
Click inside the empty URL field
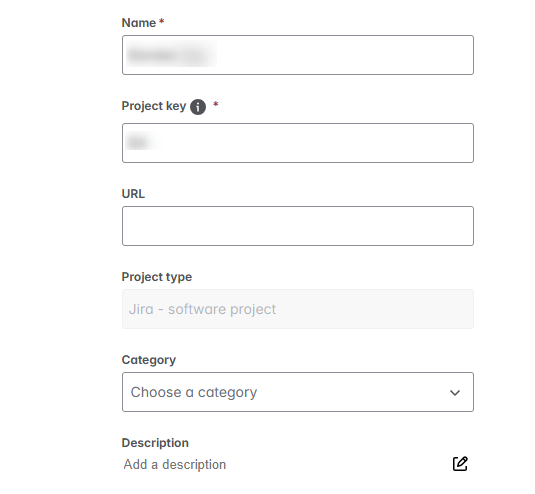pyautogui.click(x=298, y=226)
